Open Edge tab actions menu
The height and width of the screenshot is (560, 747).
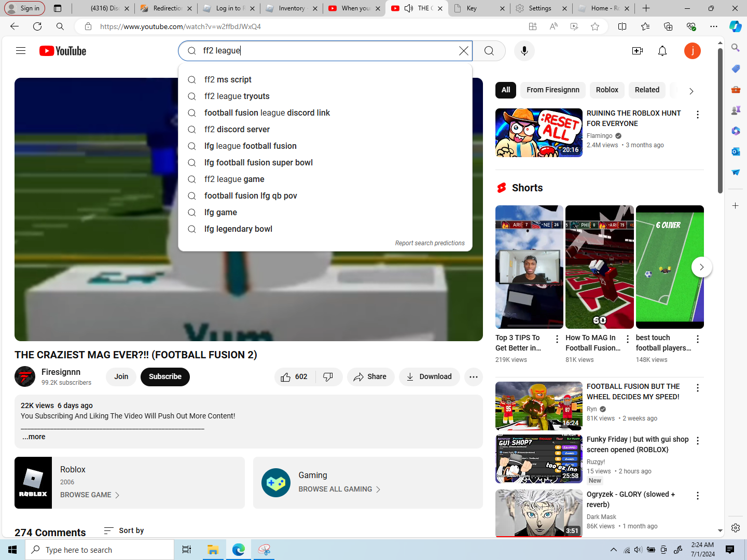(58, 8)
